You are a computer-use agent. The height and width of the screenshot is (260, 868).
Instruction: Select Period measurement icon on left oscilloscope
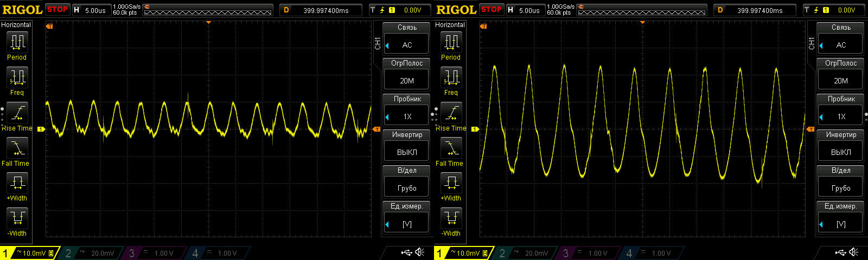tap(17, 42)
